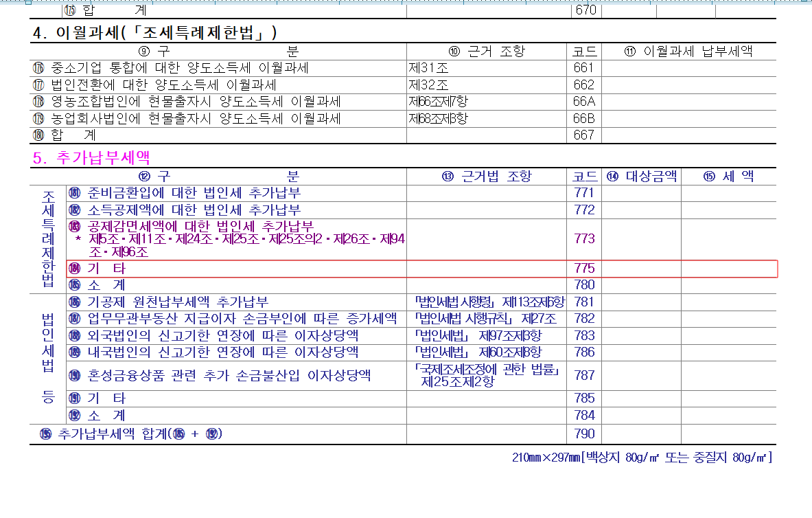Click the 이월과세 납부세액 cell in row 661

[x=688, y=68]
